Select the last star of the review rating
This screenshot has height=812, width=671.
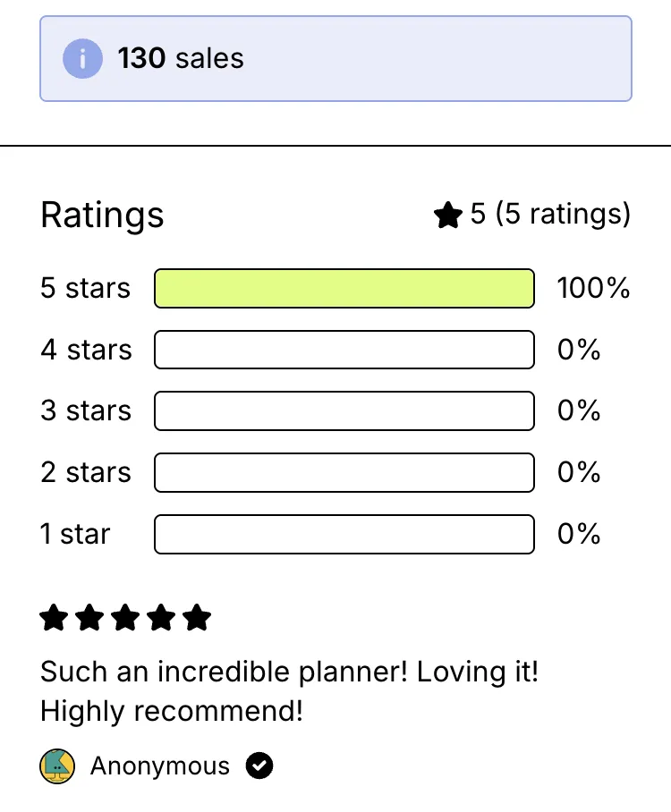pyautogui.click(x=198, y=617)
